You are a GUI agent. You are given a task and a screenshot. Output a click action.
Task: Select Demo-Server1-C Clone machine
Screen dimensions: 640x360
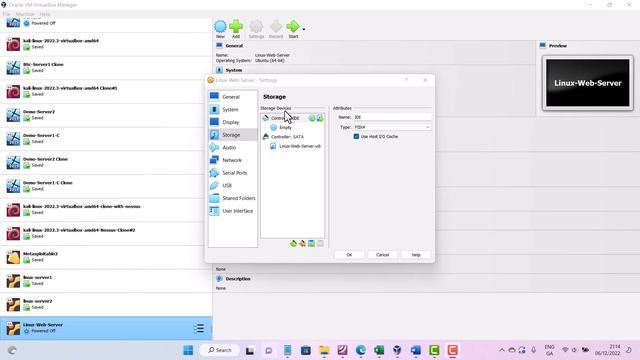click(x=106, y=186)
